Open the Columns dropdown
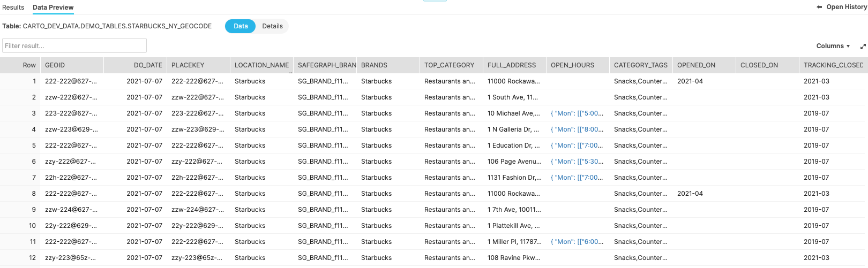The height and width of the screenshot is (268, 868). 833,46
